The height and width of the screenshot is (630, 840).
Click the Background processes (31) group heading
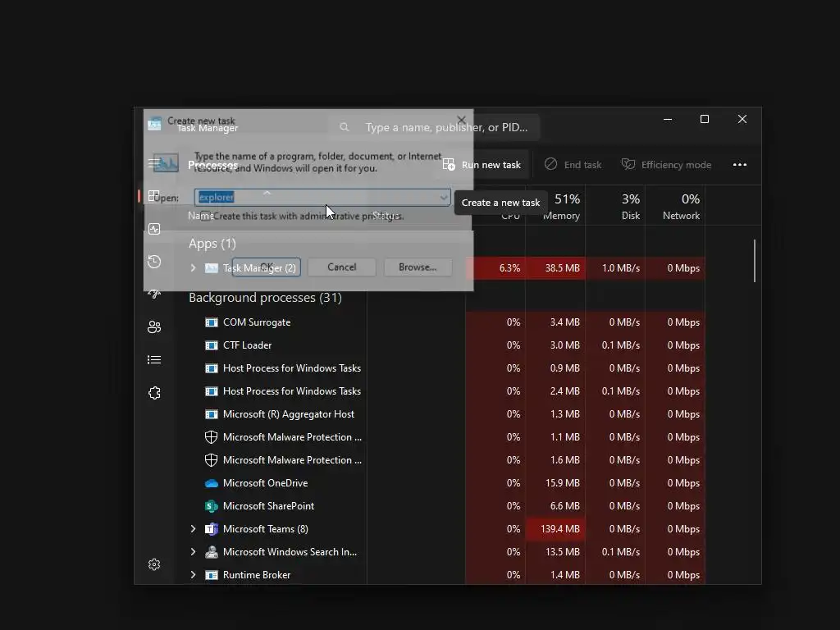click(265, 297)
